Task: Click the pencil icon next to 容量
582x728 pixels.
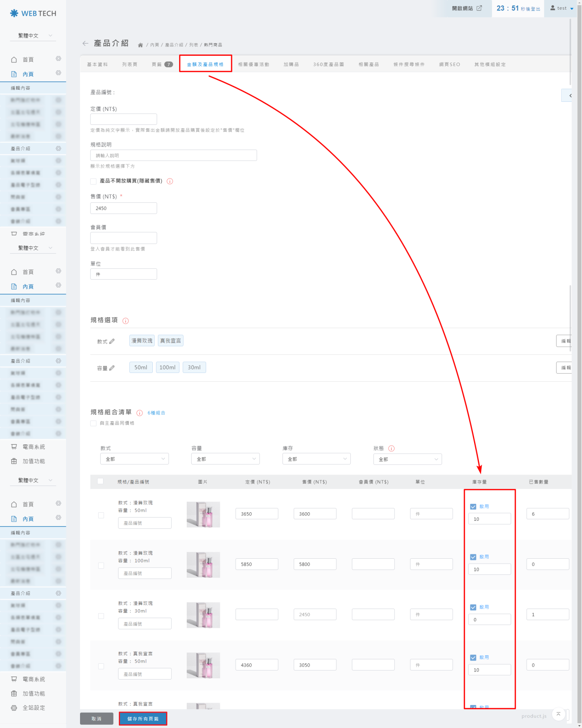Action: 112,368
